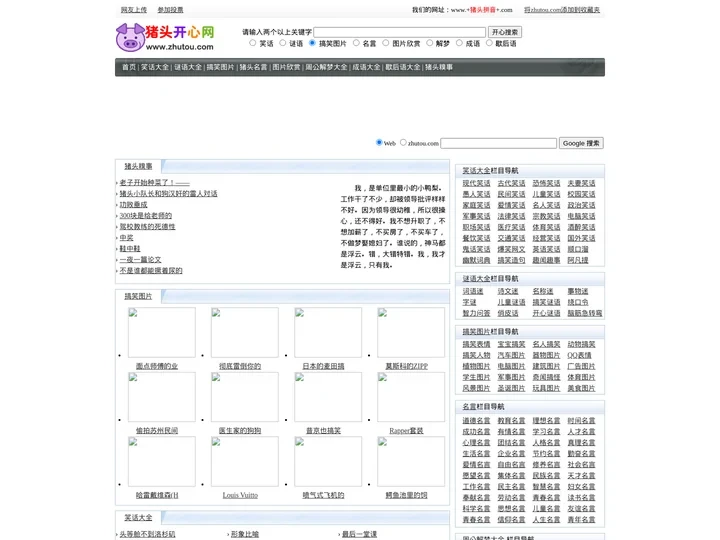The height and width of the screenshot is (540, 720).
Task: Open thumbnail above 莫斯科的ZIPP caption
Action: (411, 332)
